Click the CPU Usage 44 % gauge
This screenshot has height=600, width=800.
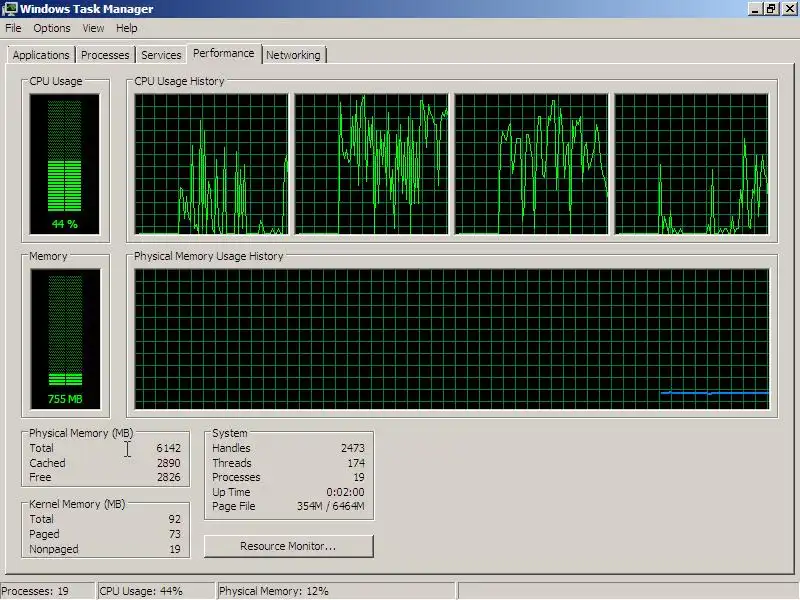point(65,164)
